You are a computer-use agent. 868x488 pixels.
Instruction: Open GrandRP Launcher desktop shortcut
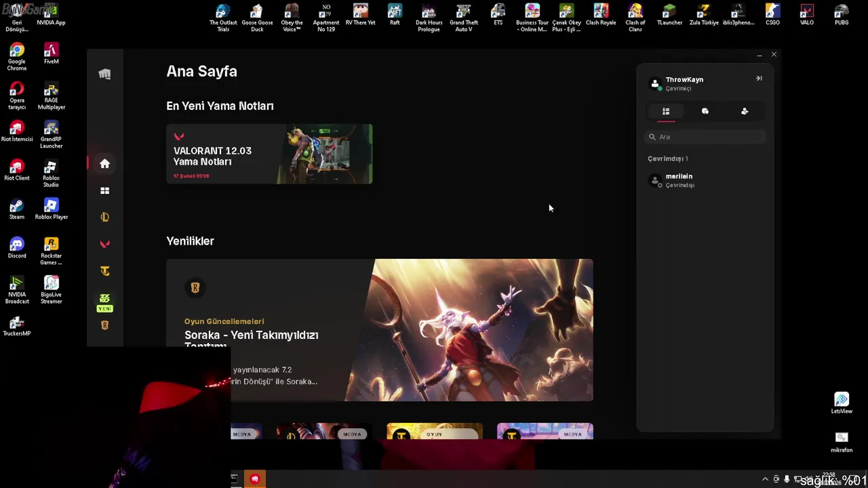point(51,134)
